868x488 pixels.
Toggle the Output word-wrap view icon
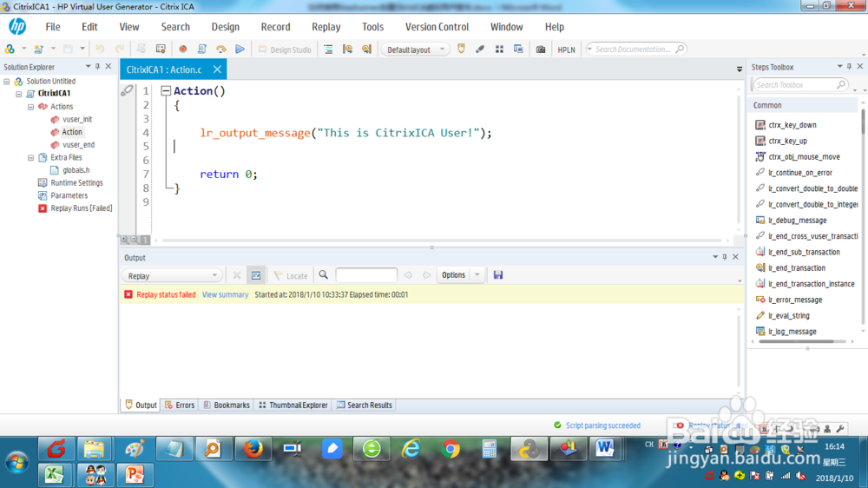(256, 275)
